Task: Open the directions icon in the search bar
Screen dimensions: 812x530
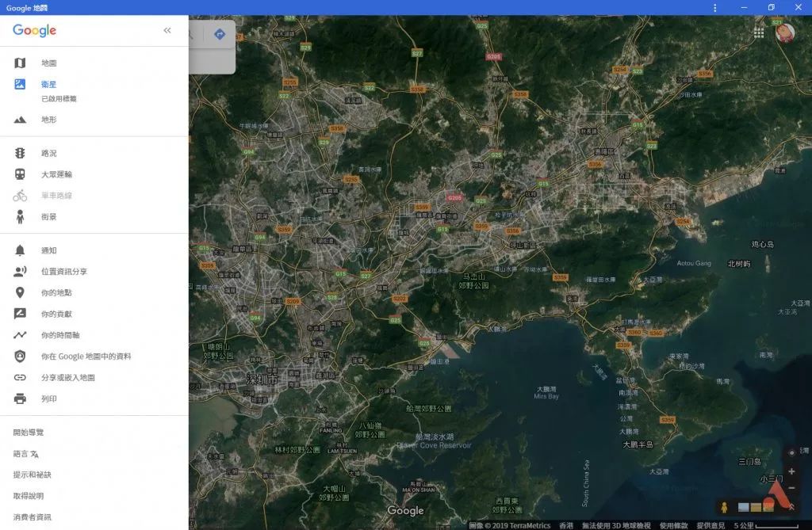Action: (219, 34)
